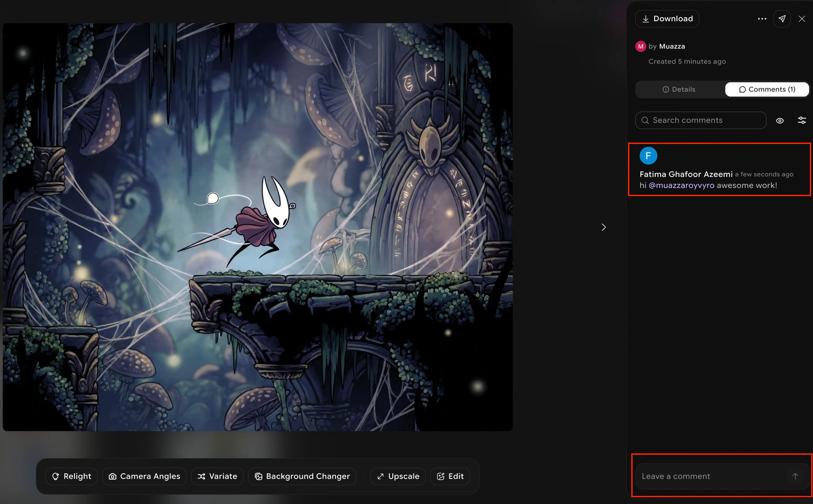Focus the Search comments field

pyautogui.click(x=701, y=120)
